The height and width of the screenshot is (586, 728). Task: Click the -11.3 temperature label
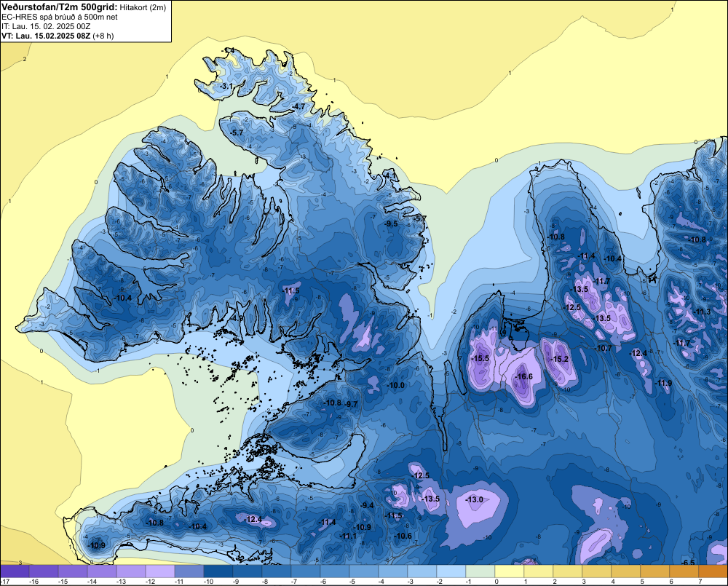click(702, 312)
